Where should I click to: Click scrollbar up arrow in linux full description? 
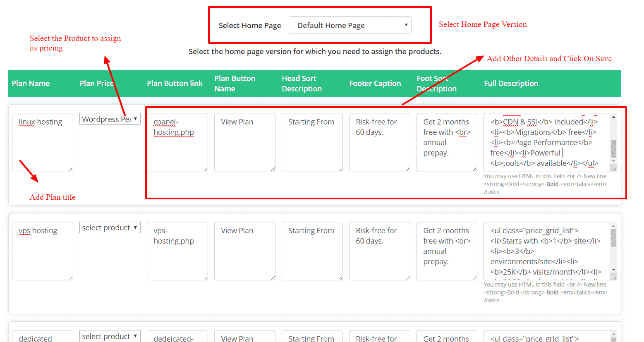(613, 117)
